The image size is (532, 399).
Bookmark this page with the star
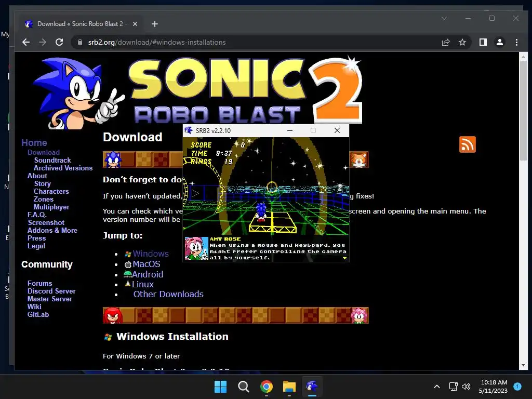pyautogui.click(x=462, y=42)
